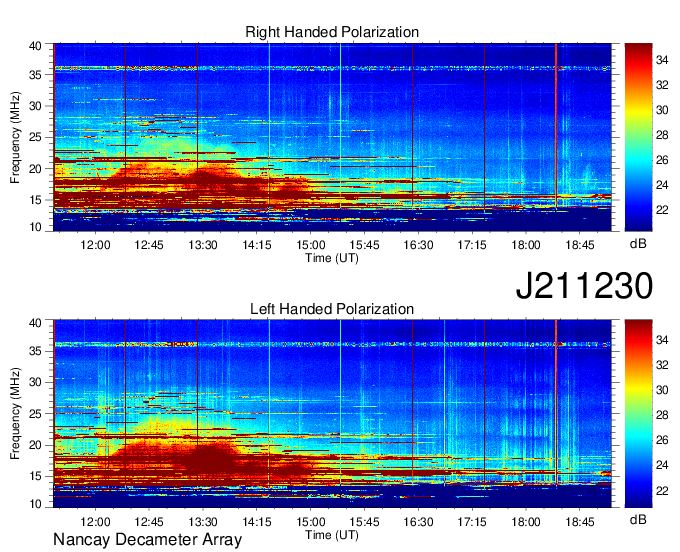Image resolution: width=680 pixels, height=552 pixels.
Task: Click the 34 value on the bottom colorbar
Action: point(662,340)
